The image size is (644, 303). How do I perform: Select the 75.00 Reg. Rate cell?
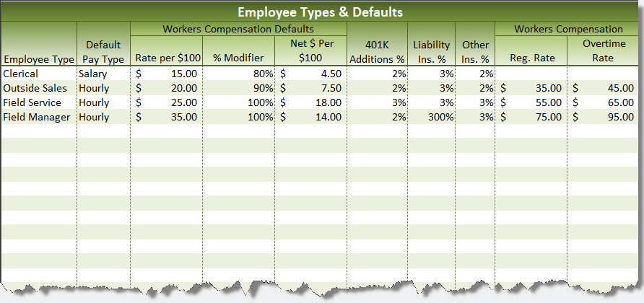531,117
